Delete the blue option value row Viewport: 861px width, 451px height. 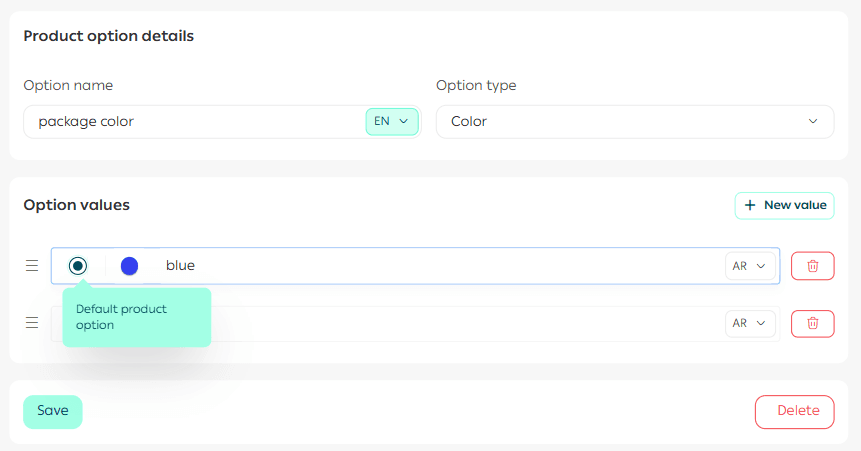point(812,266)
